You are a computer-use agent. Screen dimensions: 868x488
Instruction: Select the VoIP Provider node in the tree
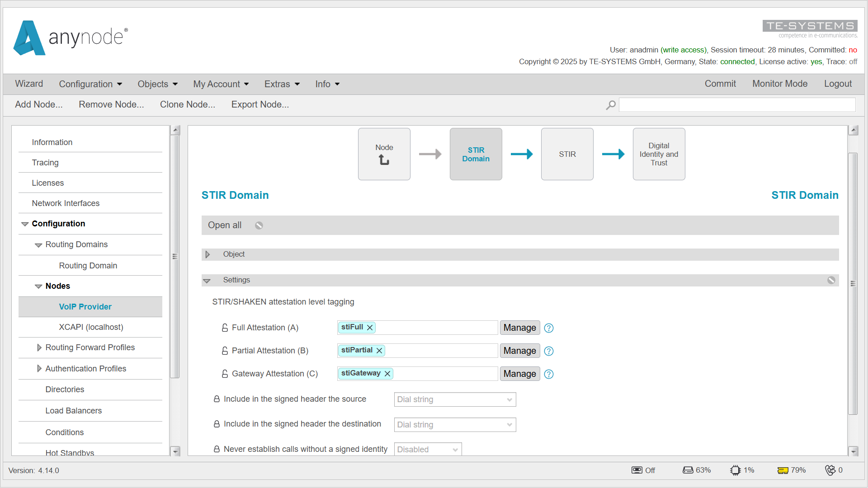[x=85, y=306]
